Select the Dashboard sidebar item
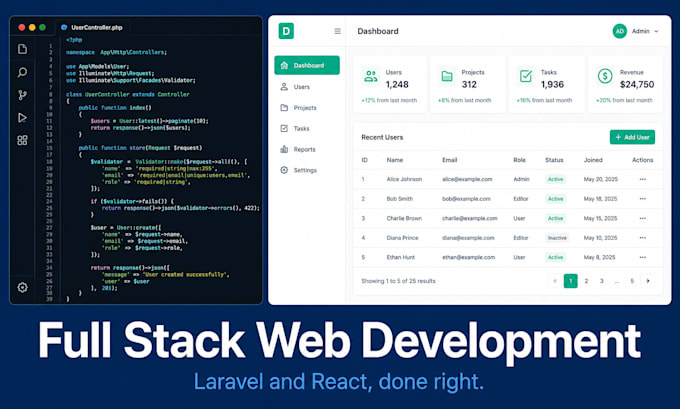Image resolution: width=680 pixels, height=409 pixels. point(307,65)
